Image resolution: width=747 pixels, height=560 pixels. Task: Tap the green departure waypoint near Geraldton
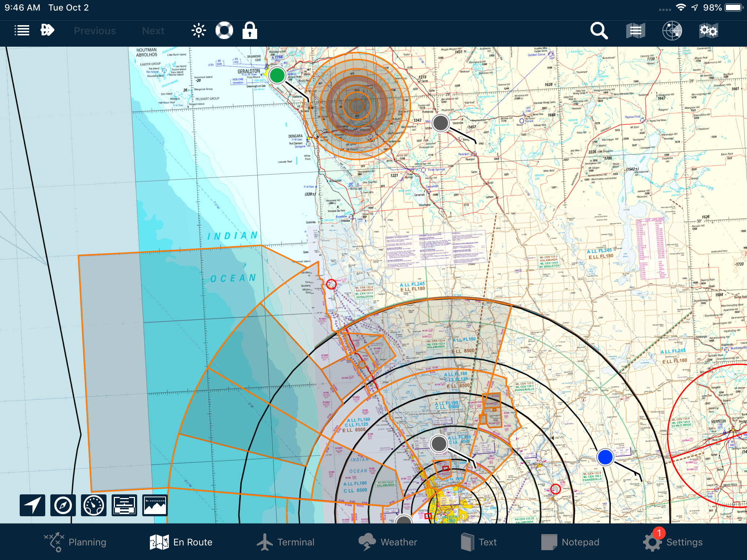click(x=277, y=75)
